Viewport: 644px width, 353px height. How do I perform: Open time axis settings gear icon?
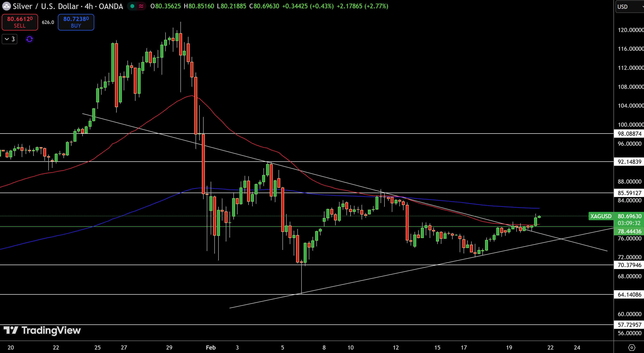click(632, 347)
